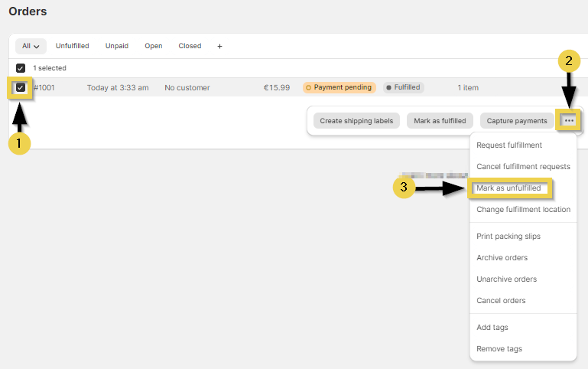Click the Payment pending status badge

pos(339,88)
